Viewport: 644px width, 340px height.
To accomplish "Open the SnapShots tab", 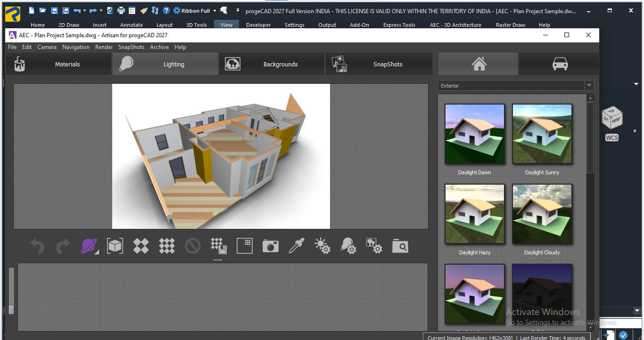I will 379,64.
